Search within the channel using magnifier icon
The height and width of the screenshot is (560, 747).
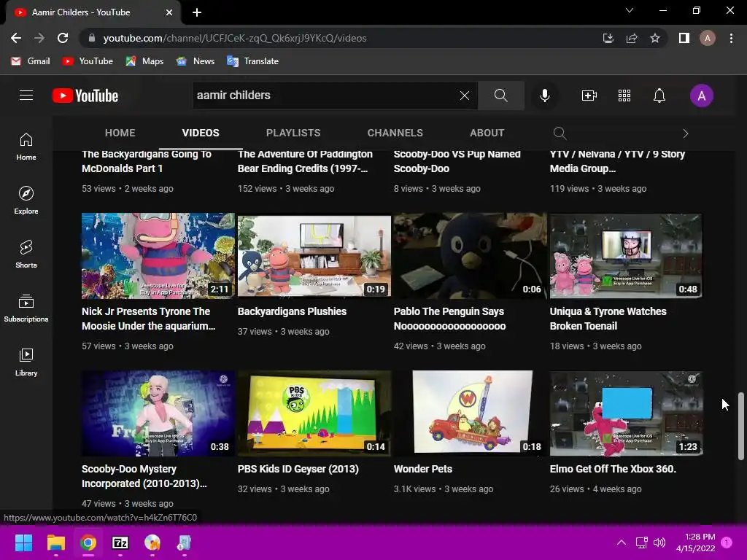[560, 133]
